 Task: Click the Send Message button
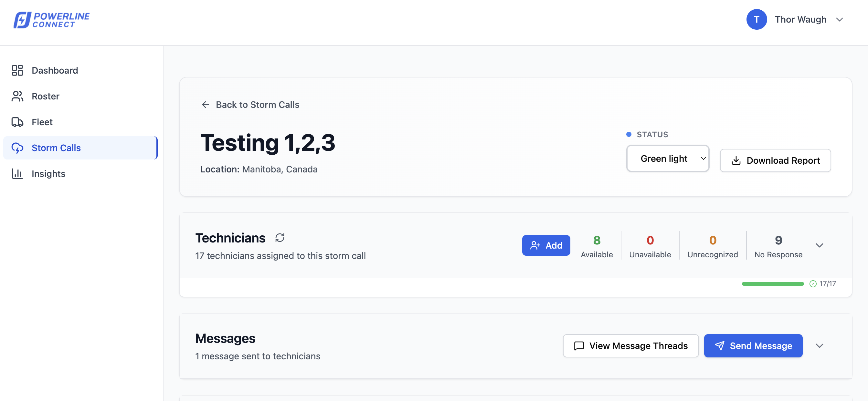[x=753, y=346]
